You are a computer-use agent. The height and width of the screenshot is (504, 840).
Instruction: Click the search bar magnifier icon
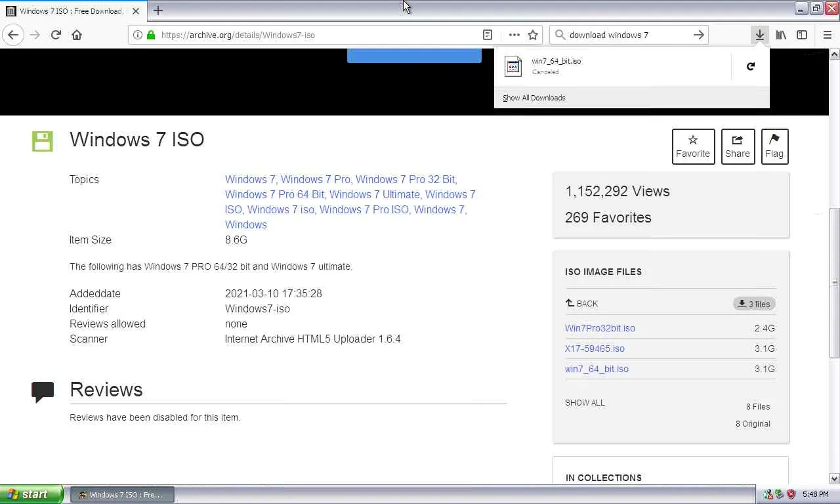coord(560,35)
